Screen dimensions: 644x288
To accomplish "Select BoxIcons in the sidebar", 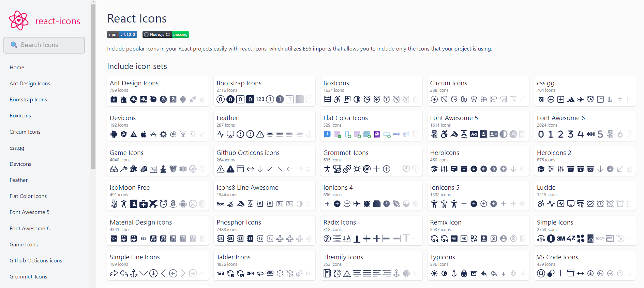I will click(x=20, y=116).
